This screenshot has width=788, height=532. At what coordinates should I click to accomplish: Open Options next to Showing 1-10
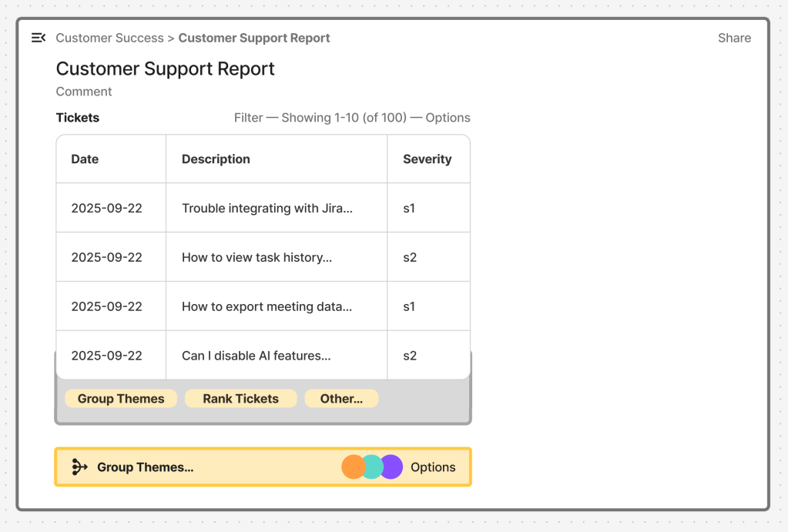click(x=448, y=117)
